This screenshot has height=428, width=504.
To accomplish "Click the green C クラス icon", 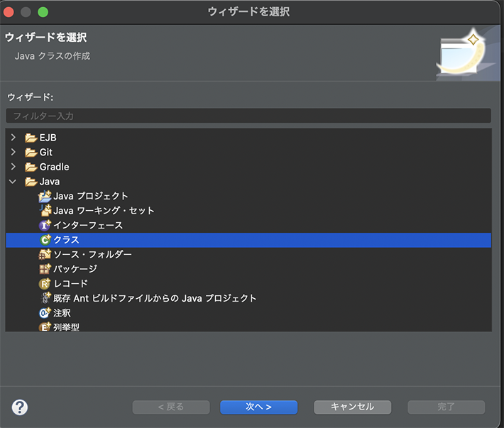I will point(45,240).
